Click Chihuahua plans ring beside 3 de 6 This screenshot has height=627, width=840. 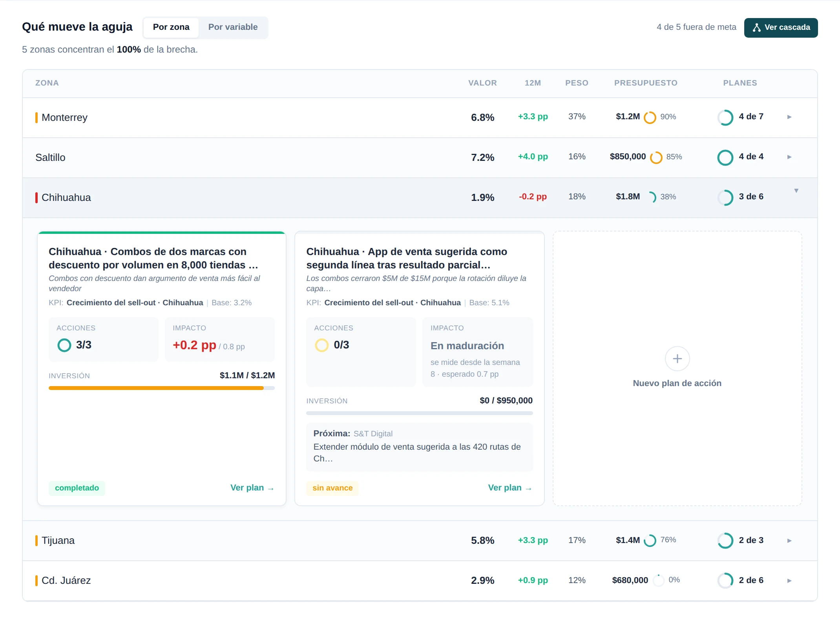725,197
